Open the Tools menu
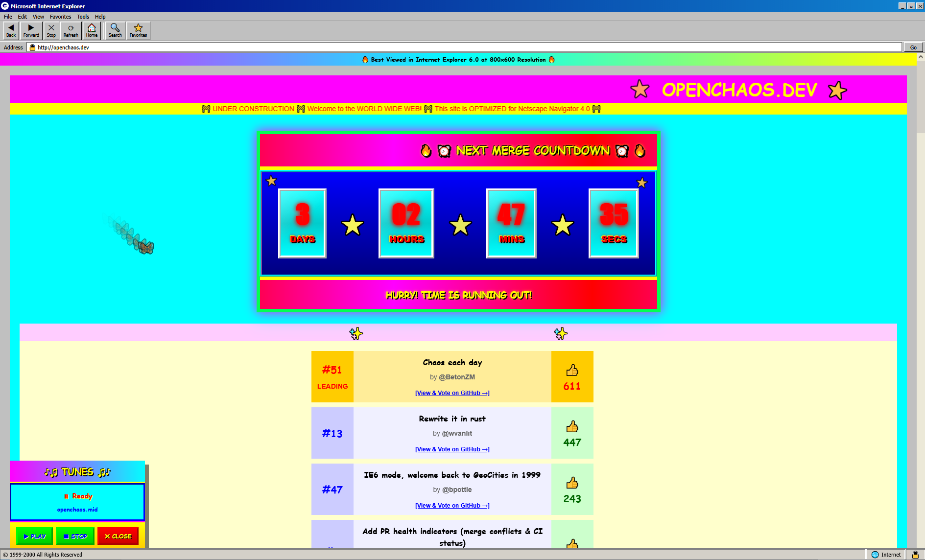The image size is (925, 560). click(x=83, y=17)
